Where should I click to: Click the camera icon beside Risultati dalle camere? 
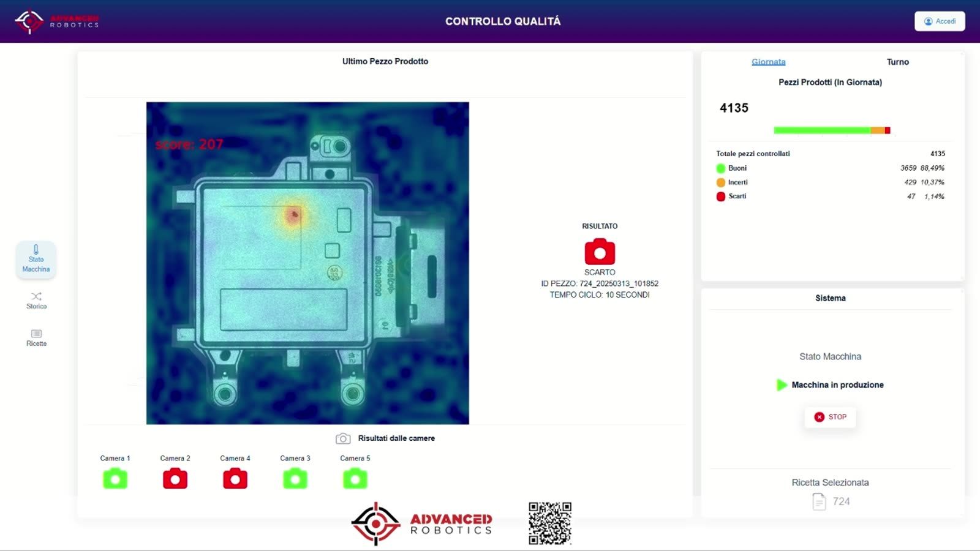(343, 438)
